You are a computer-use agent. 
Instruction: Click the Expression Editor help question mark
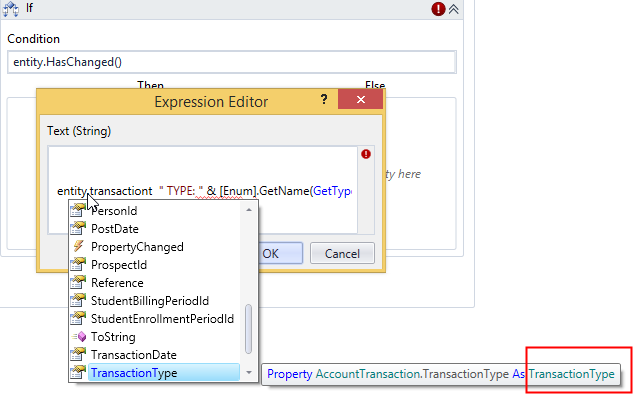[x=323, y=101]
